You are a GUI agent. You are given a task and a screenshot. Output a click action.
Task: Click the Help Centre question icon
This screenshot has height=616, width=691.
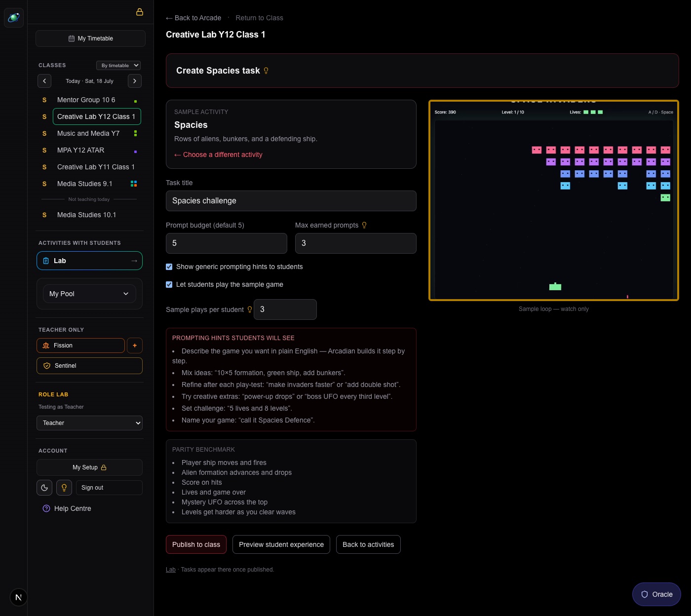(46, 508)
